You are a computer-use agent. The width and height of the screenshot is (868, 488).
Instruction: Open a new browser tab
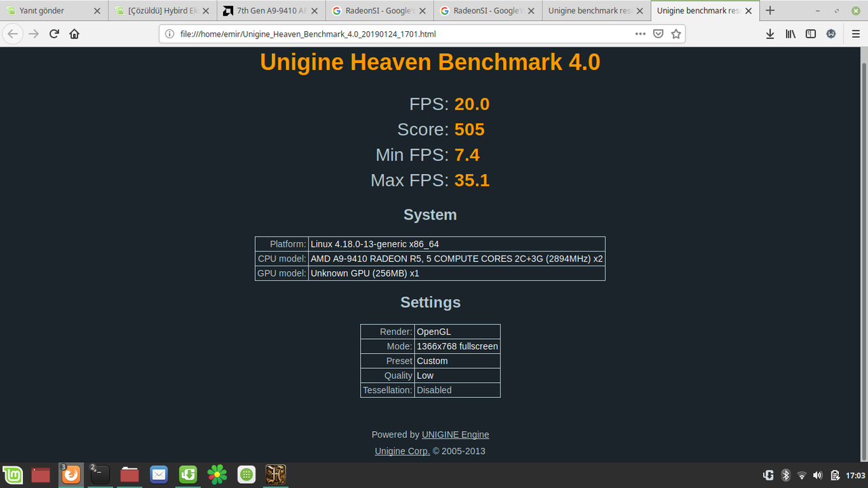pos(770,11)
